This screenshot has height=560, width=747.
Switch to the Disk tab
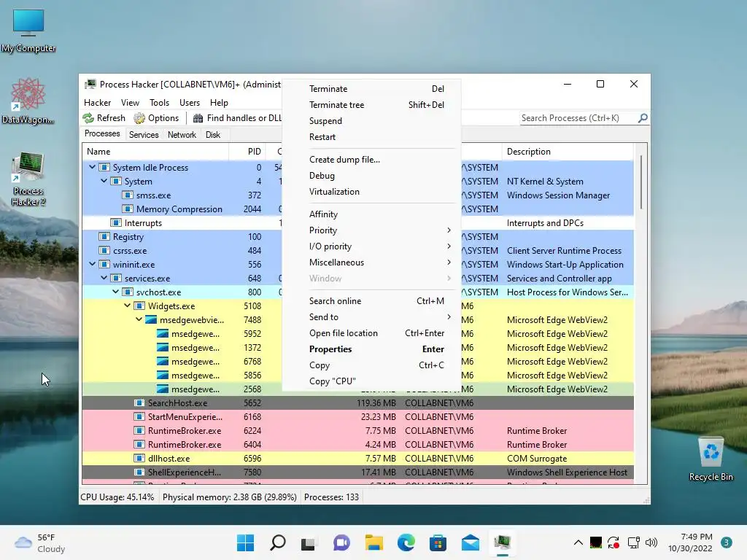(213, 135)
